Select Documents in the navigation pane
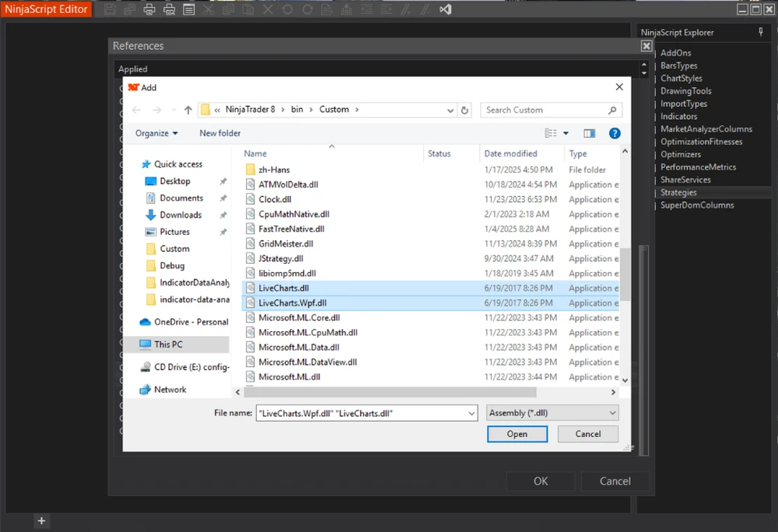This screenshot has height=532, width=778. click(x=181, y=198)
